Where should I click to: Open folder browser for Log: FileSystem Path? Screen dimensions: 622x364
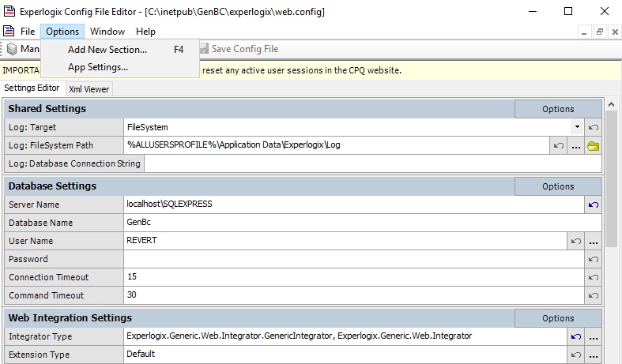tap(593, 145)
